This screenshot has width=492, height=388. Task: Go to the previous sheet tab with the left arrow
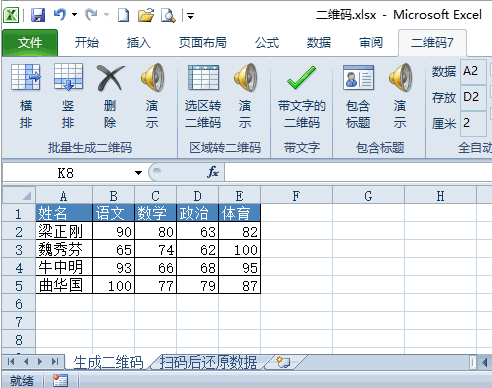pos(26,362)
